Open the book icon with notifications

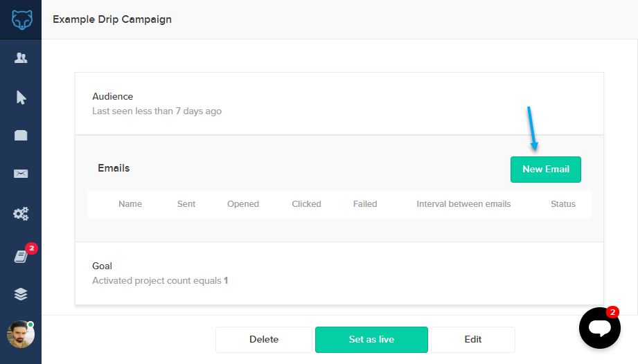(x=21, y=256)
